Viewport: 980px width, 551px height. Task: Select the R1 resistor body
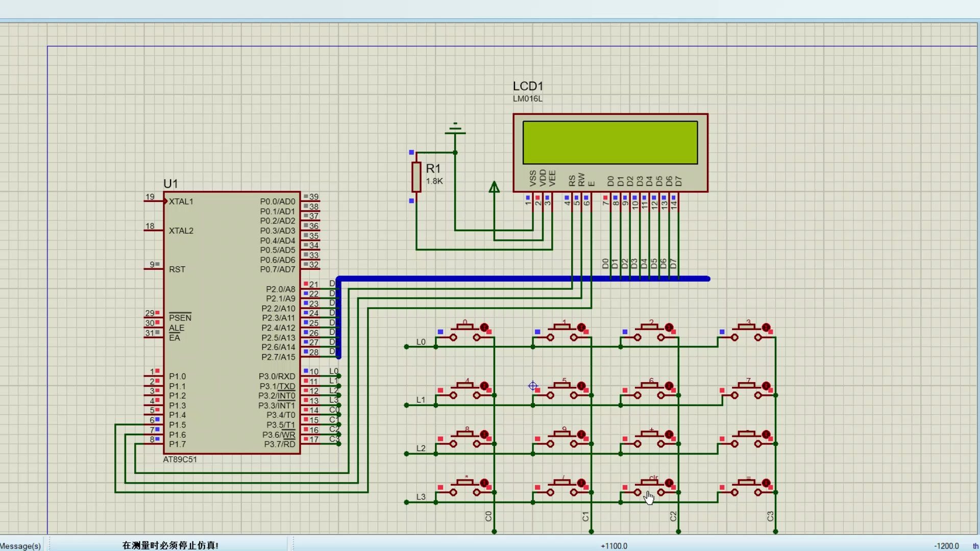[x=416, y=177]
